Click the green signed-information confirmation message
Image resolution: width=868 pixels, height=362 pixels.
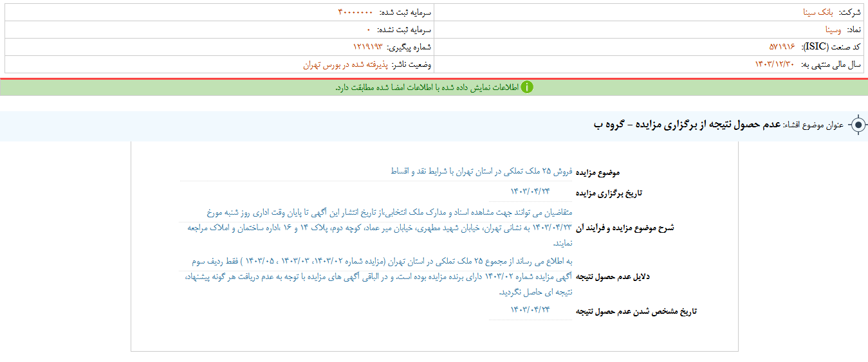tap(427, 87)
